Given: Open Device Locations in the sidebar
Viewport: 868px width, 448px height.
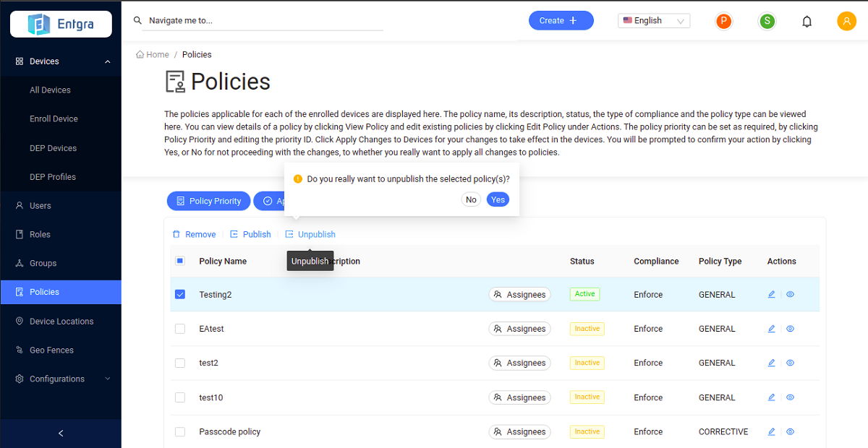Looking at the screenshot, I should (x=61, y=321).
